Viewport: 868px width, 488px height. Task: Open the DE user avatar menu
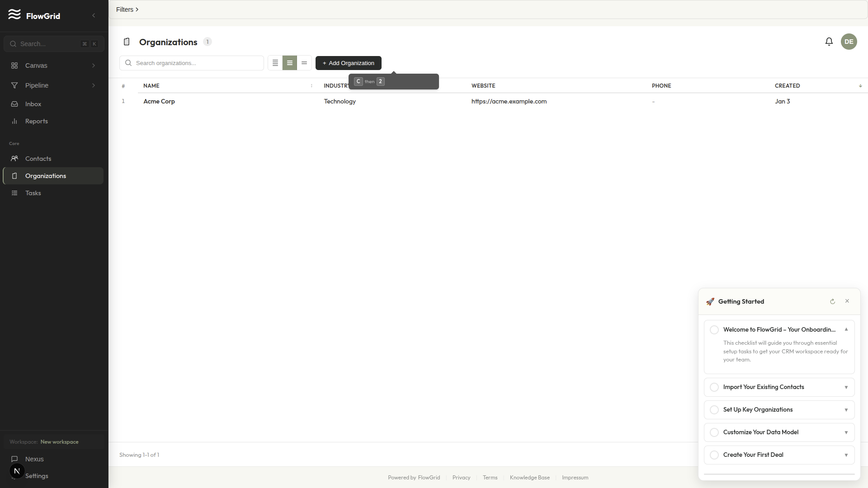[849, 42]
